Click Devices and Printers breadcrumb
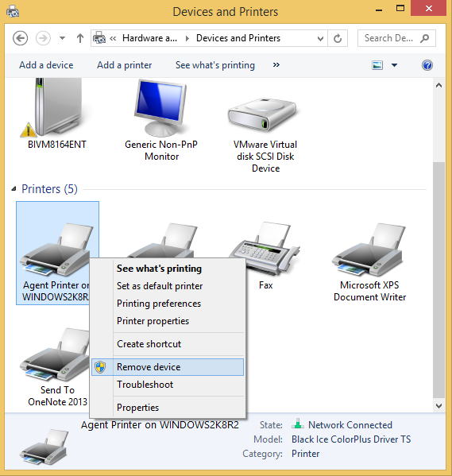This screenshot has width=452, height=476. click(238, 38)
